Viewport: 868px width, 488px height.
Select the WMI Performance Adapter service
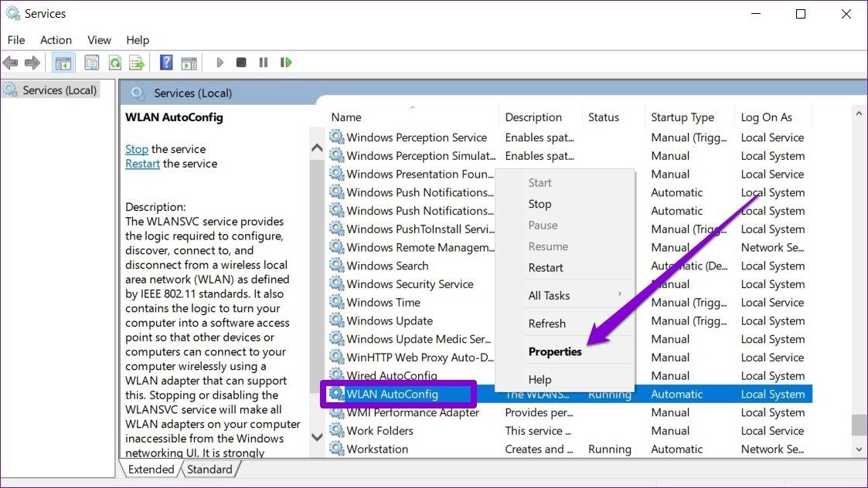(413, 412)
